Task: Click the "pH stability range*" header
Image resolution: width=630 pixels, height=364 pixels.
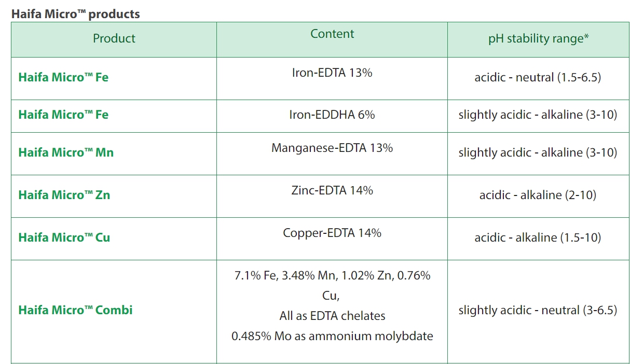Action: 538,39
